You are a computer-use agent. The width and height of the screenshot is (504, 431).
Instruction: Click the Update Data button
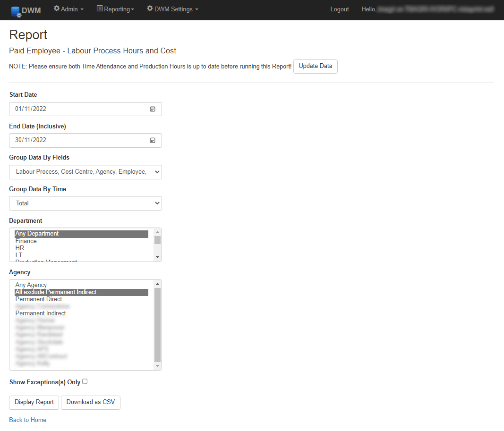316,67
